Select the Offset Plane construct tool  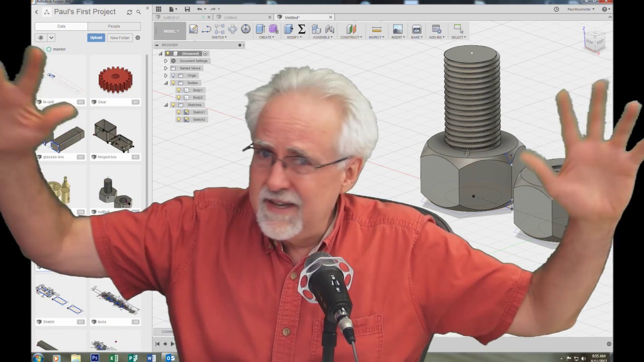[x=351, y=29]
